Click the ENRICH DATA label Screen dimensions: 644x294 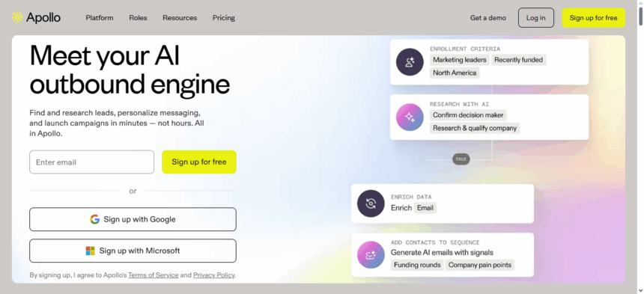coord(411,197)
